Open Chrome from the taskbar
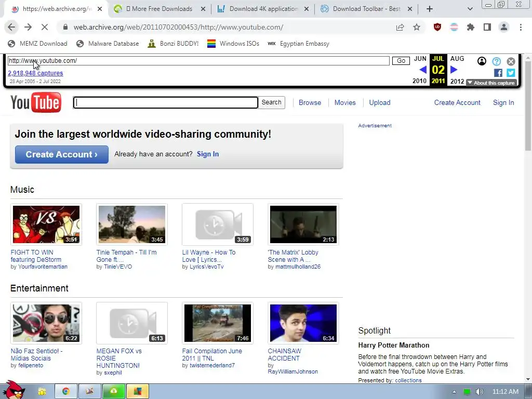The image size is (532, 399). click(x=66, y=392)
